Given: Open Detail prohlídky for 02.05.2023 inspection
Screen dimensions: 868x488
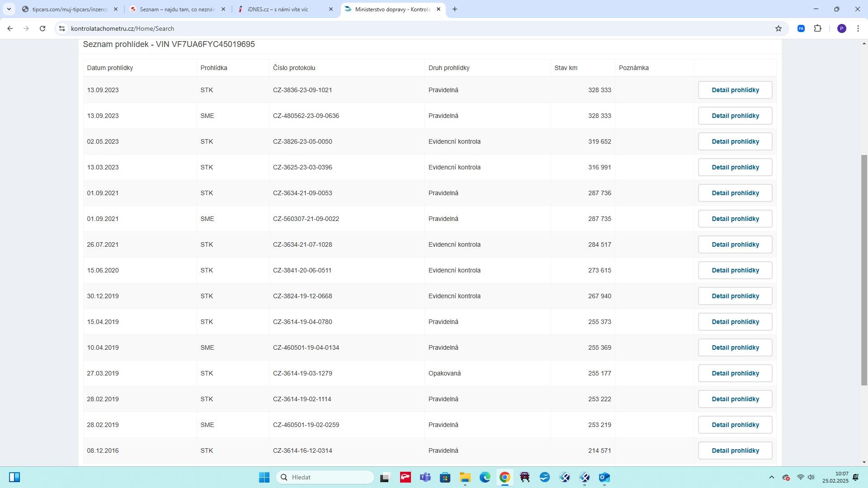Looking at the screenshot, I should pos(735,141).
